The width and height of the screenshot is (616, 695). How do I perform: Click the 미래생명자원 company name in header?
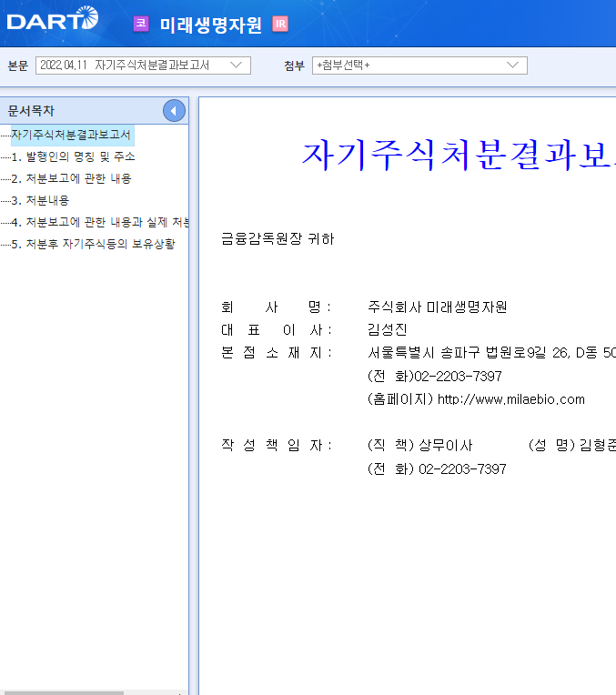pos(211,25)
